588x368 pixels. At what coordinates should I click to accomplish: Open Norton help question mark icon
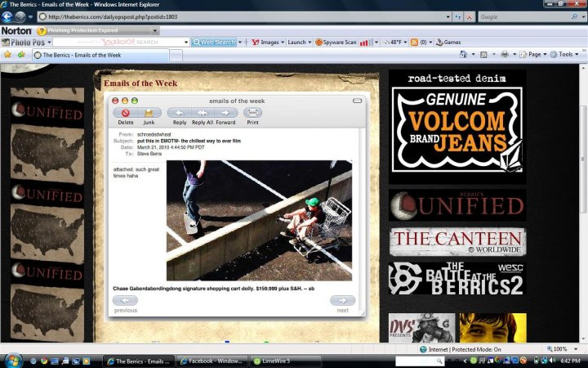coord(42,31)
